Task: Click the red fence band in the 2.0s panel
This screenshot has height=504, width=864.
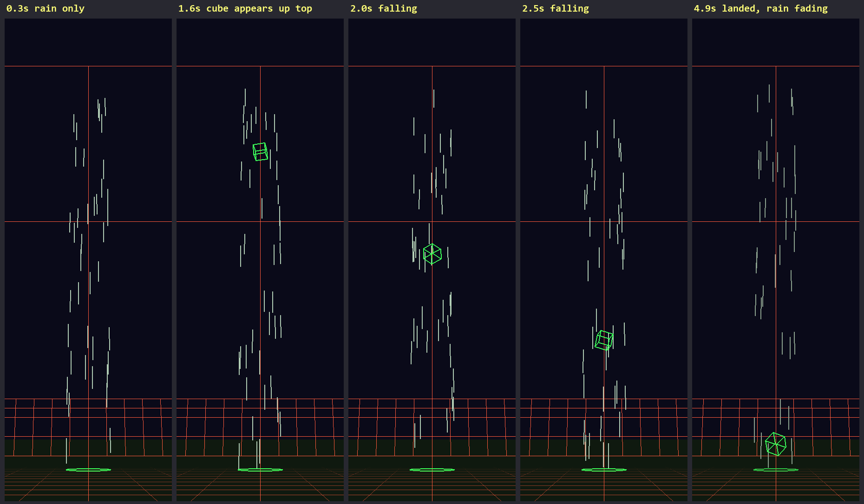Action: coord(432,427)
